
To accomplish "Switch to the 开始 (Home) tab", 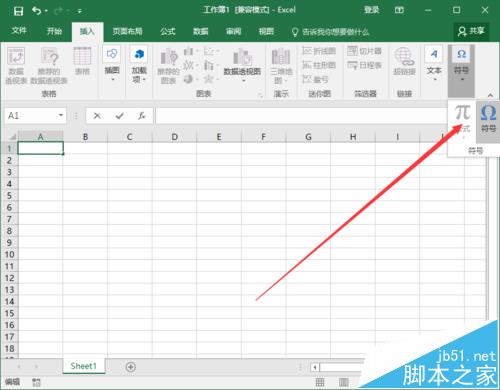I will pos(54,31).
